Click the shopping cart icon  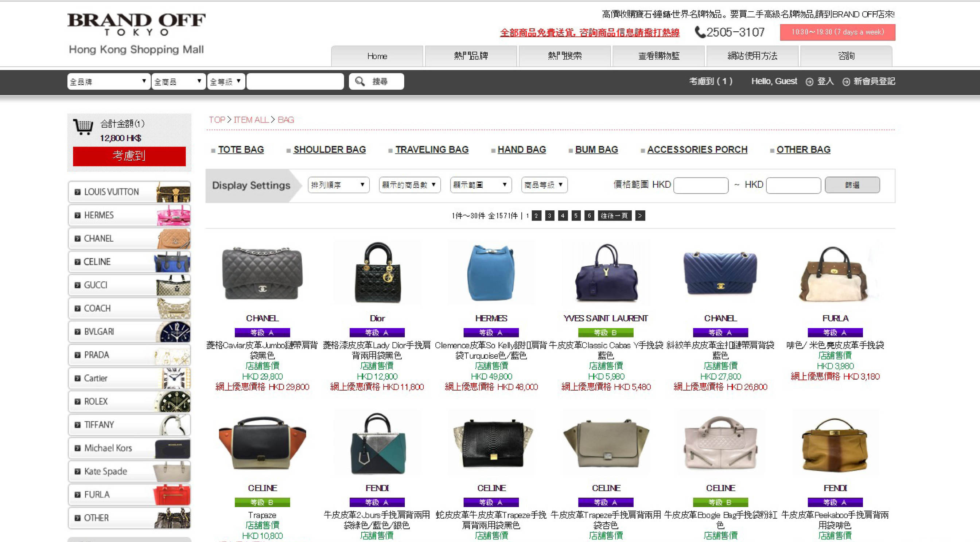point(83,126)
